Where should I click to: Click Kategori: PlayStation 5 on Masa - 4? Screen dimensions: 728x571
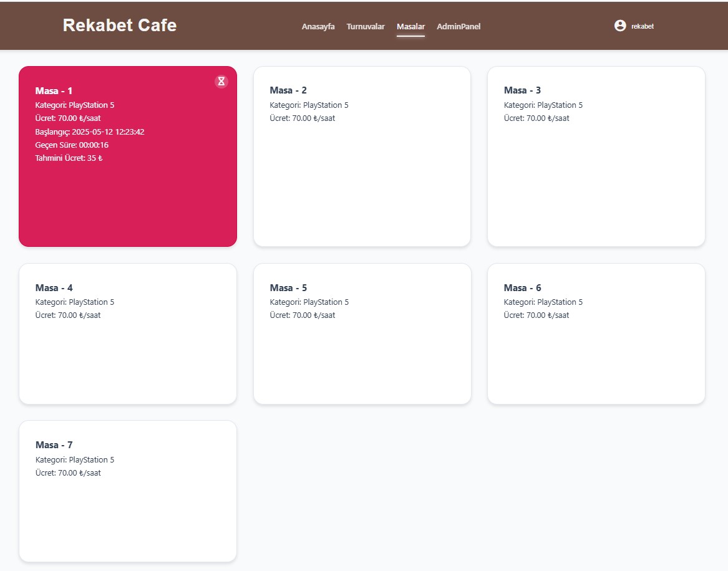tap(75, 302)
